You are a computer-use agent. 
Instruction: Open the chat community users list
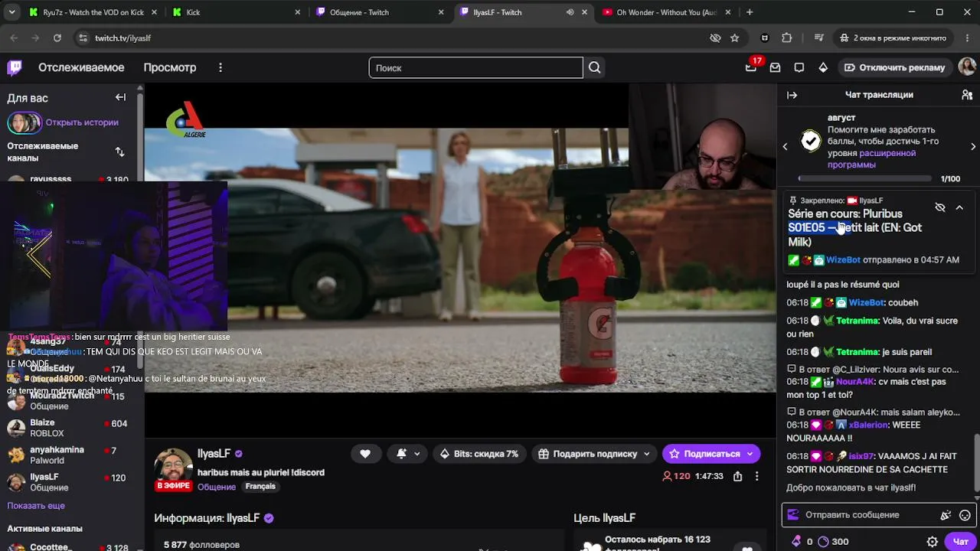(x=967, y=95)
